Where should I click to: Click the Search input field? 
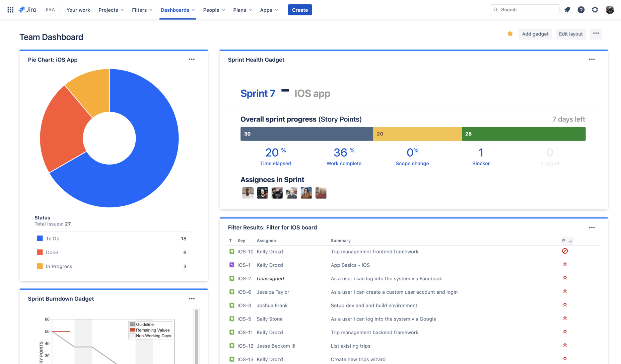524,9
